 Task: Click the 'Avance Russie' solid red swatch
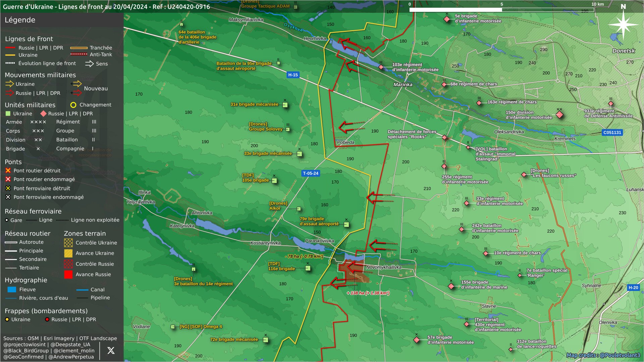point(68,275)
